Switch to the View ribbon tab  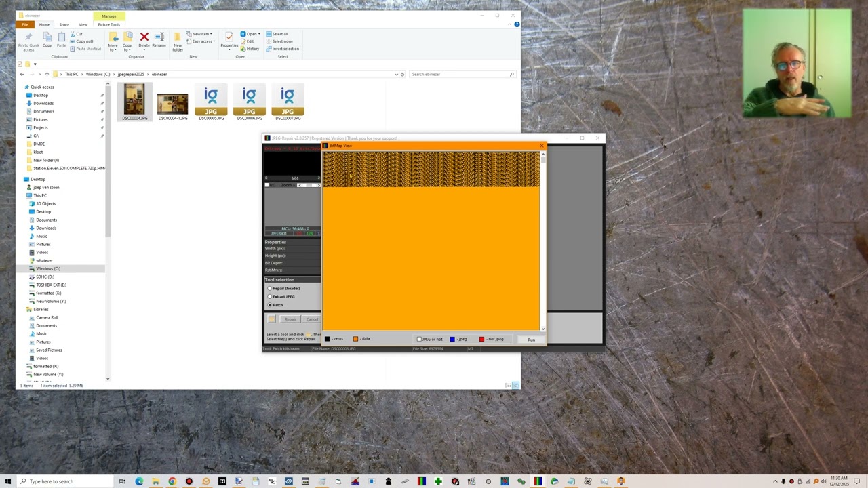(83, 24)
